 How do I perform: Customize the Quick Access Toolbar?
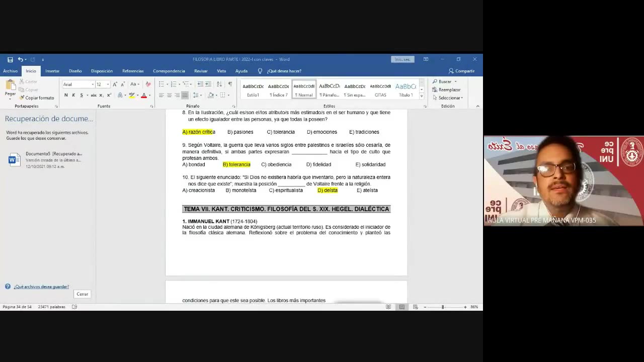[x=43, y=59]
